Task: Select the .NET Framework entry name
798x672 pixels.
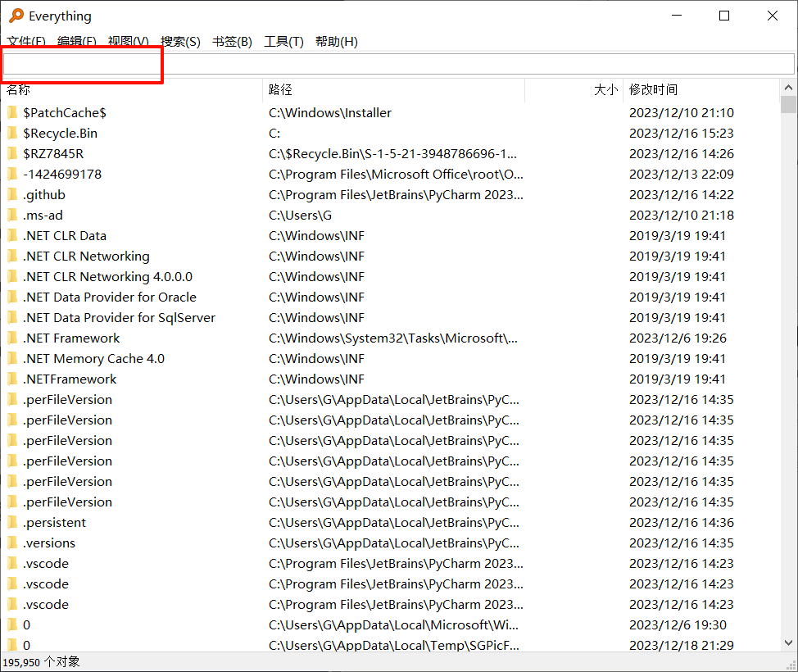Action: (71, 338)
